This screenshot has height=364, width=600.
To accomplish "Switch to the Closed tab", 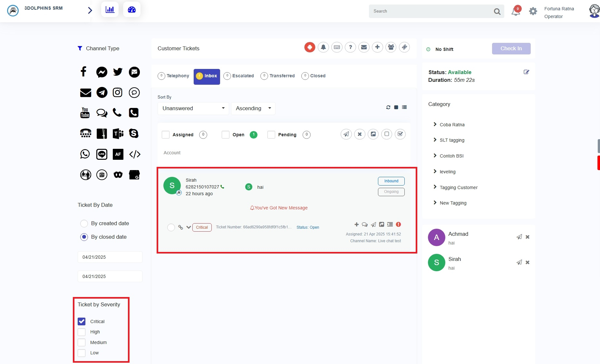I will click(314, 76).
